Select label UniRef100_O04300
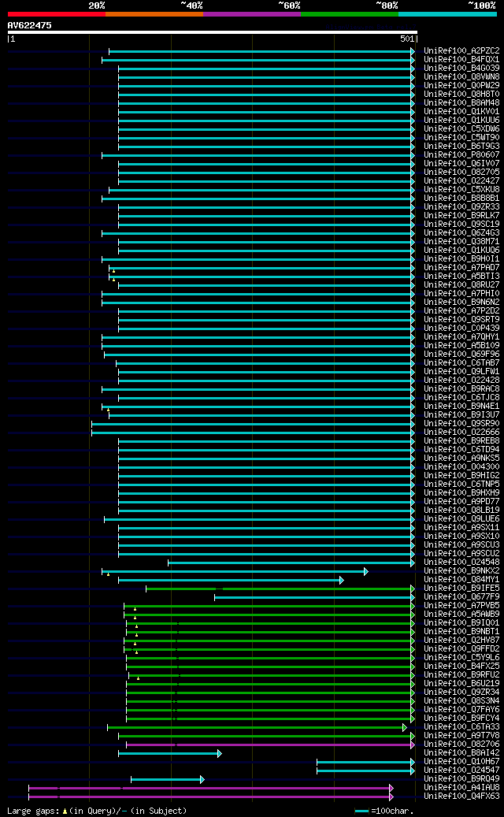504x817 pixels. [x=461, y=467]
